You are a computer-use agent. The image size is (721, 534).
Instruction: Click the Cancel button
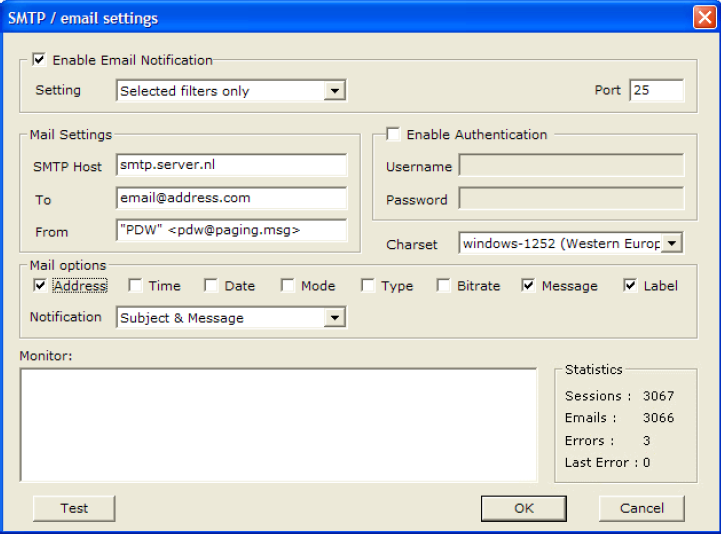pos(641,508)
